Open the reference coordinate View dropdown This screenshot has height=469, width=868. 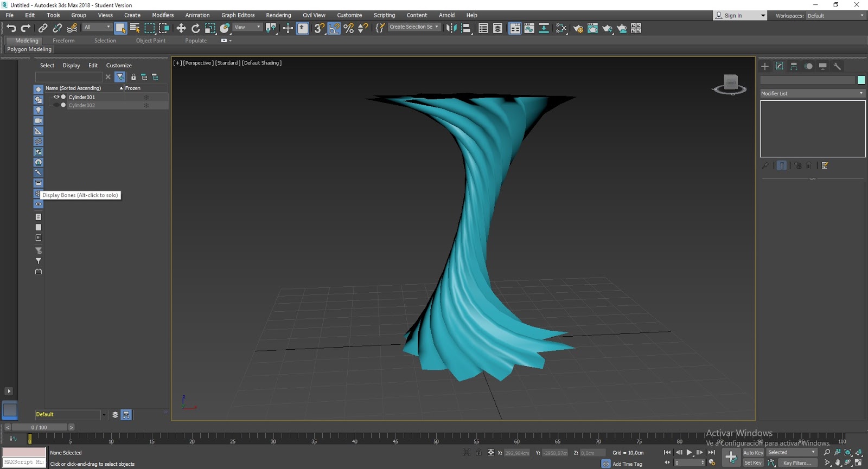pos(247,27)
